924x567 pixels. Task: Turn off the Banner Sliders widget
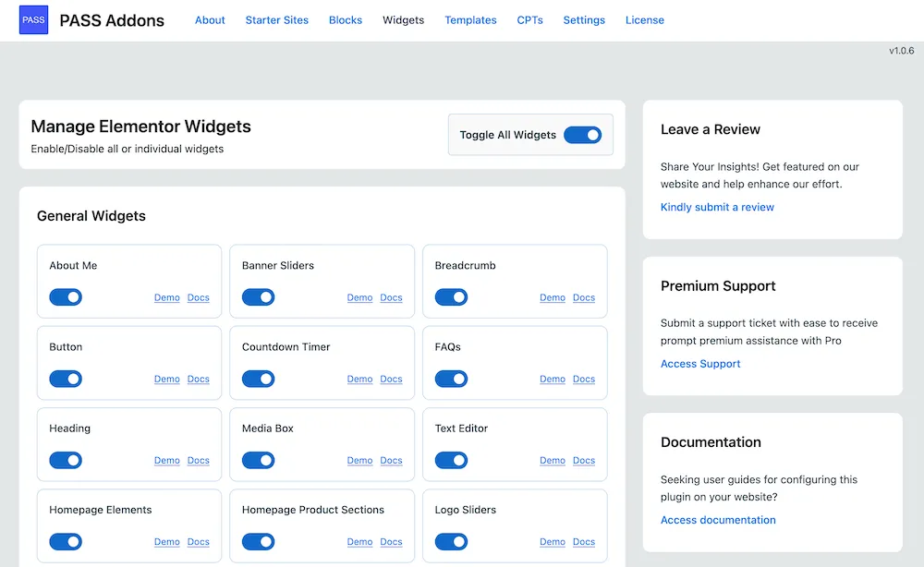(x=258, y=297)
